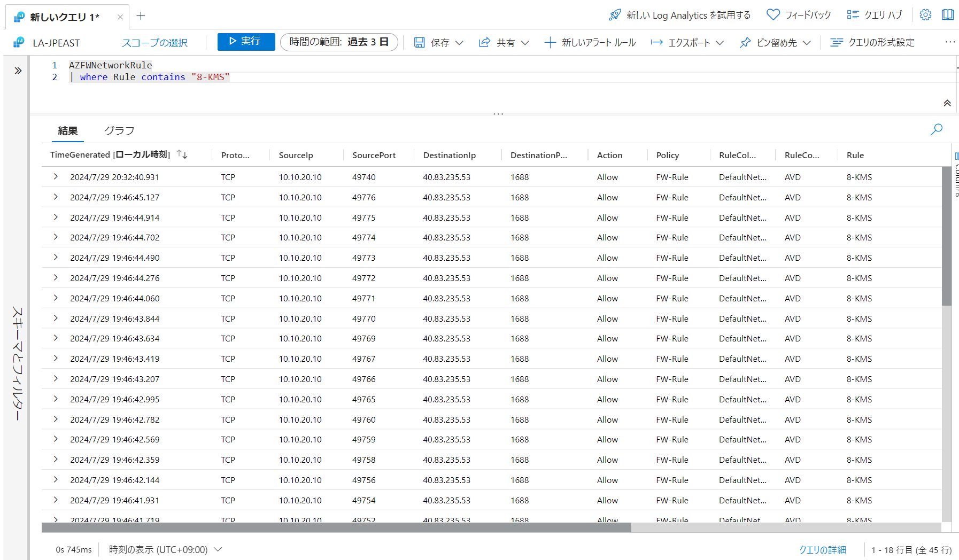Click the panel resize handle dots
The height and width of the screenshot is (560, 959).
coord(498,114)
